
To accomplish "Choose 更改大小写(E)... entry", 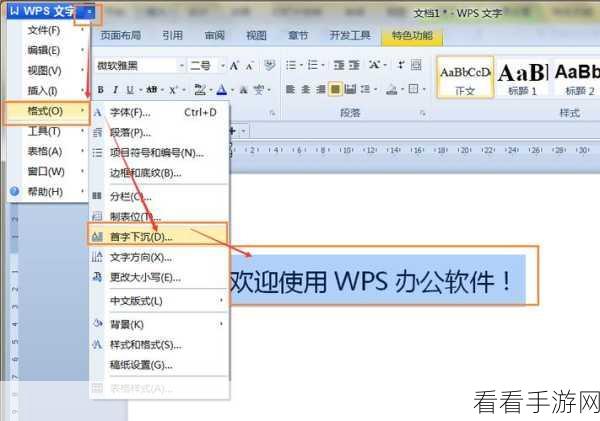I will pos(159,277).
